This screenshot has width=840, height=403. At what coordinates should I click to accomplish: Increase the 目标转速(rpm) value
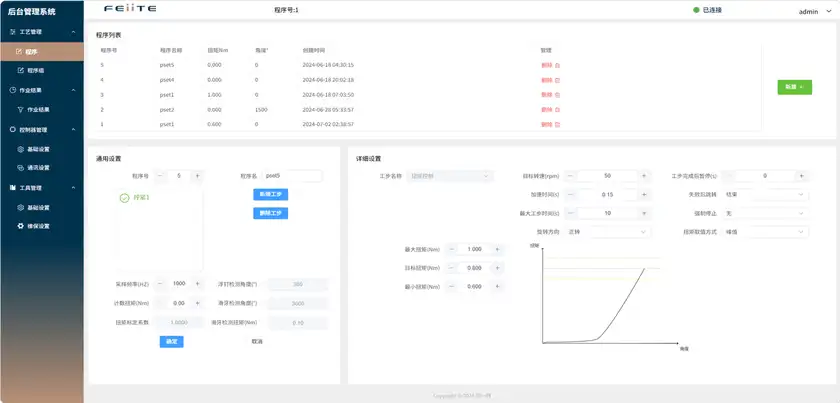(644, 176)
